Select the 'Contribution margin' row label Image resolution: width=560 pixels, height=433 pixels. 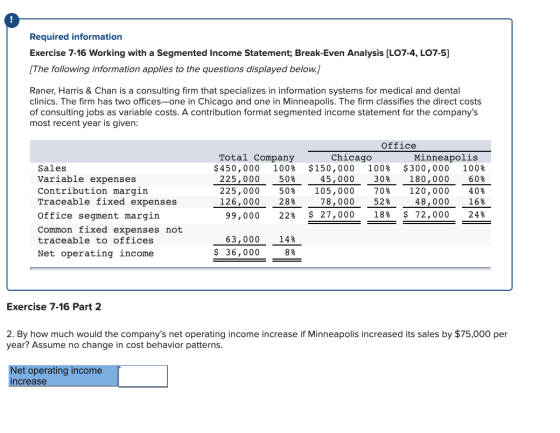pyautogui.click(x=92, y=191)
